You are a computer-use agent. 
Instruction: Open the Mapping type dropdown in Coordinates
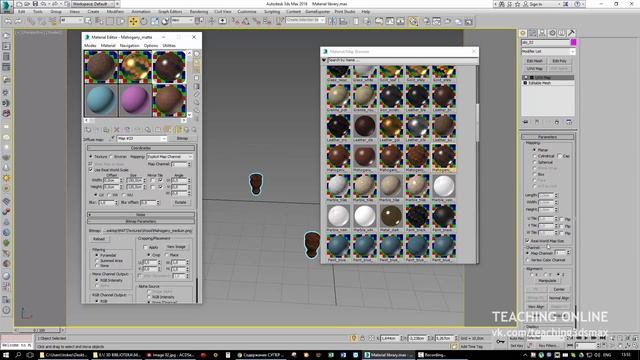[x=169, y=157]
